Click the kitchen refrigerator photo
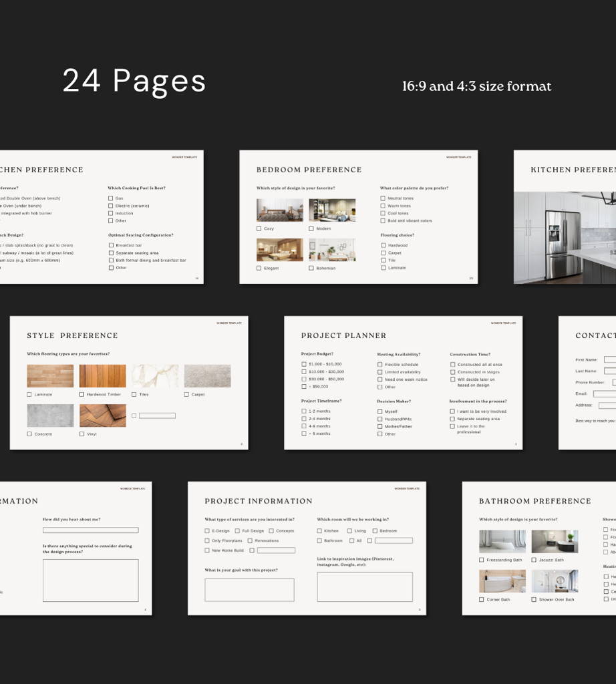Viewport: 616px width, 684px height. pyautogui.click(x=565, y=238)
